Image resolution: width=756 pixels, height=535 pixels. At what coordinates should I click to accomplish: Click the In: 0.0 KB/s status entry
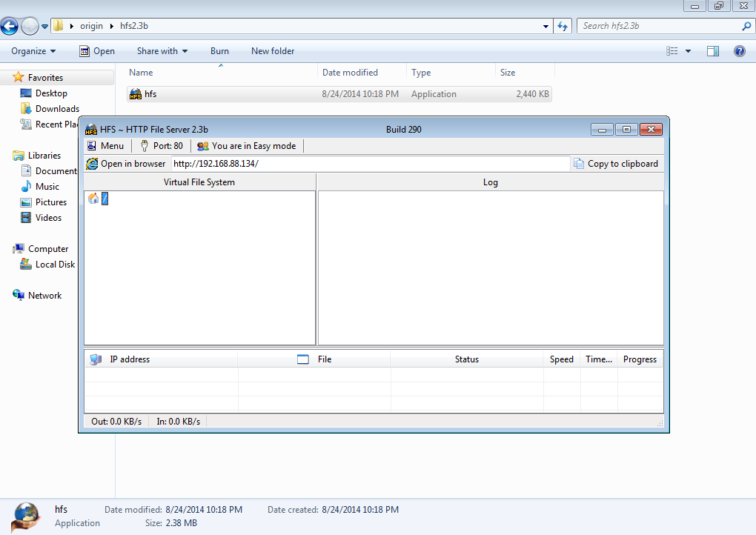179,422
